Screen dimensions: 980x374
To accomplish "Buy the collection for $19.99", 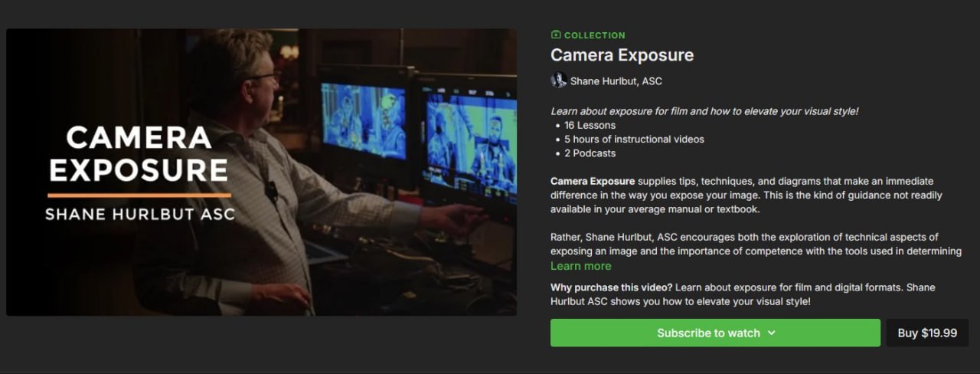I will 927,333.
